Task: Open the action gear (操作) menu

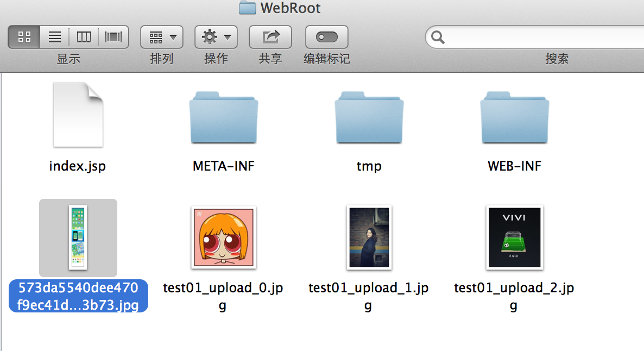Action: (x=216, y=37)
